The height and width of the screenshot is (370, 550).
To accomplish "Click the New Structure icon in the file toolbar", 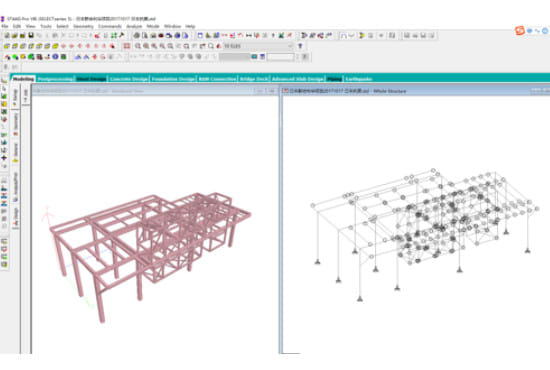I will tap(7, 35).
